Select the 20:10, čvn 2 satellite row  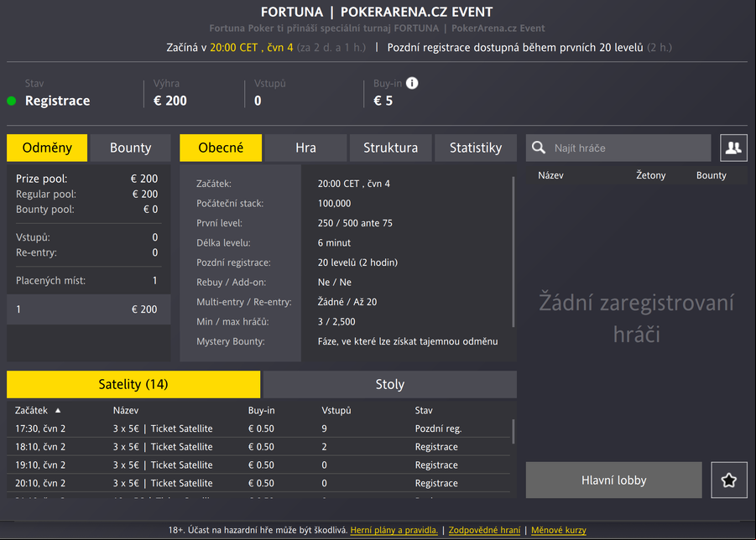[x=258, y=483]
